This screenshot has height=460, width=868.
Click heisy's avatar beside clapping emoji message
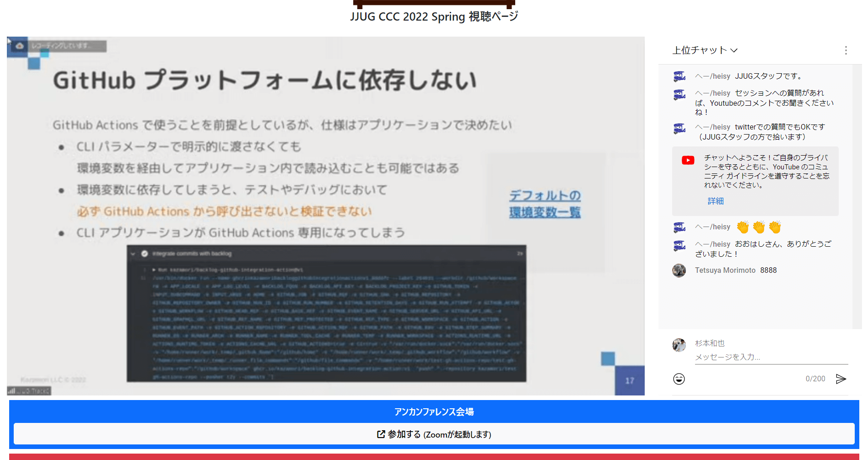point(679,227)
